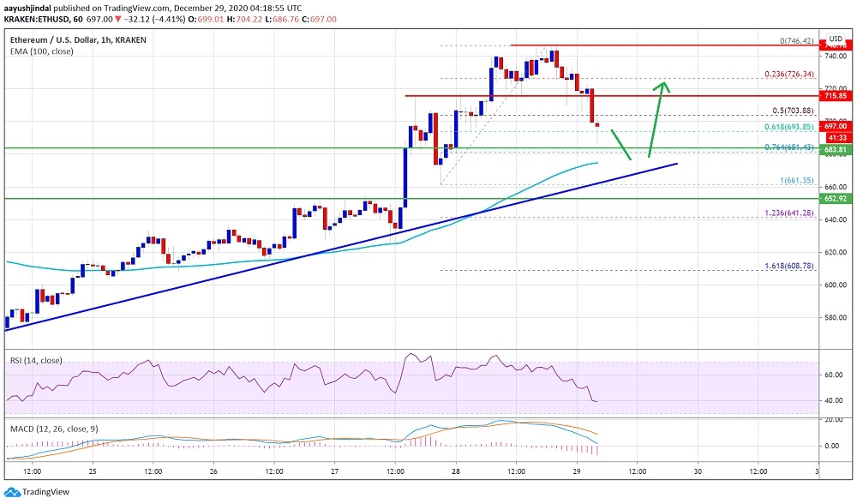Click the RSI 60.00 axis label
857x504 pixels.
point(834,375)
